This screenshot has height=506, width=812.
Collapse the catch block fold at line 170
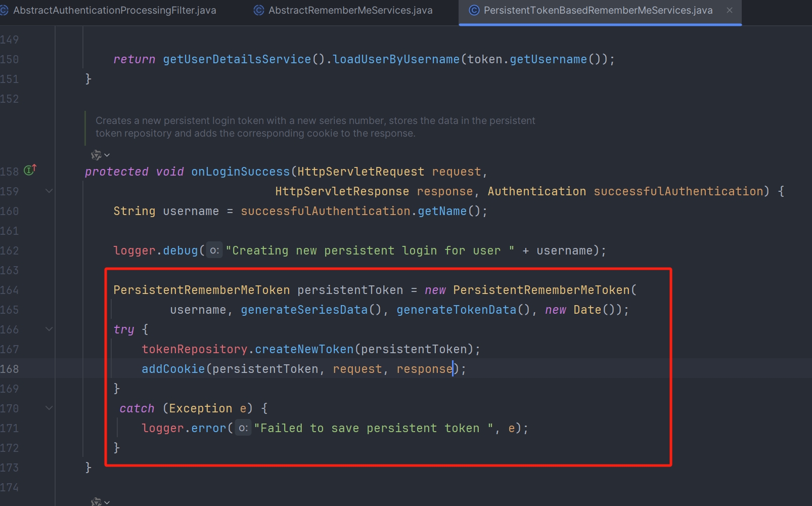(x=49, y=408)
